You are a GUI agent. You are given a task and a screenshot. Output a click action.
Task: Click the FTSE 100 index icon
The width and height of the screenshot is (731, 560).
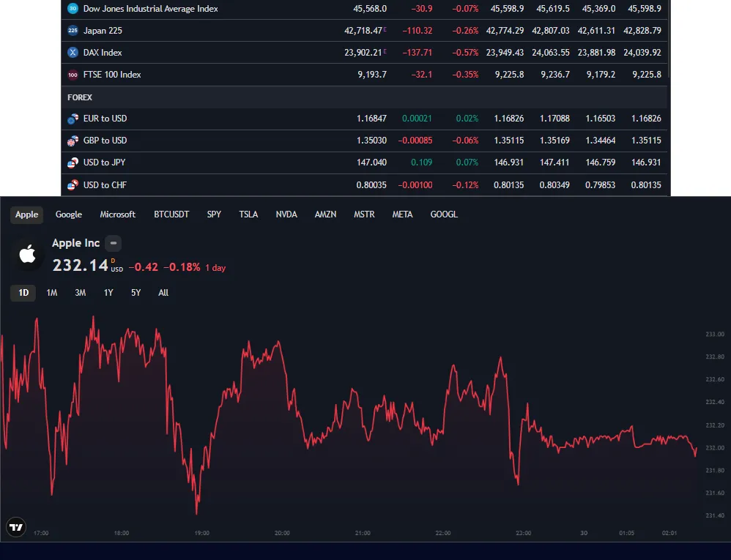tap(73, 75)
